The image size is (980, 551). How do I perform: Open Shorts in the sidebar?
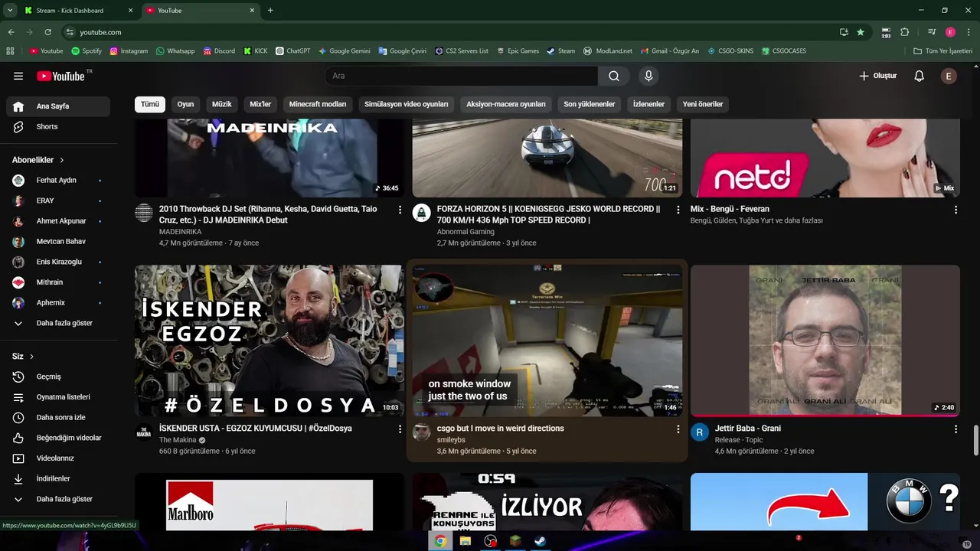(58, 126)
